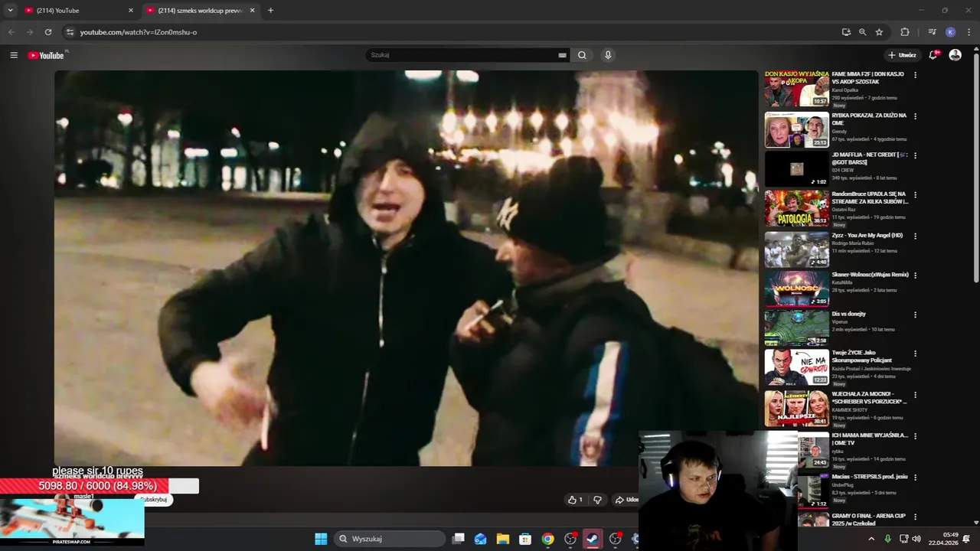Open options for RYBKA POKAZAŁ video
The height and width of the screenshot is (551, 980).
pos(915,116)
